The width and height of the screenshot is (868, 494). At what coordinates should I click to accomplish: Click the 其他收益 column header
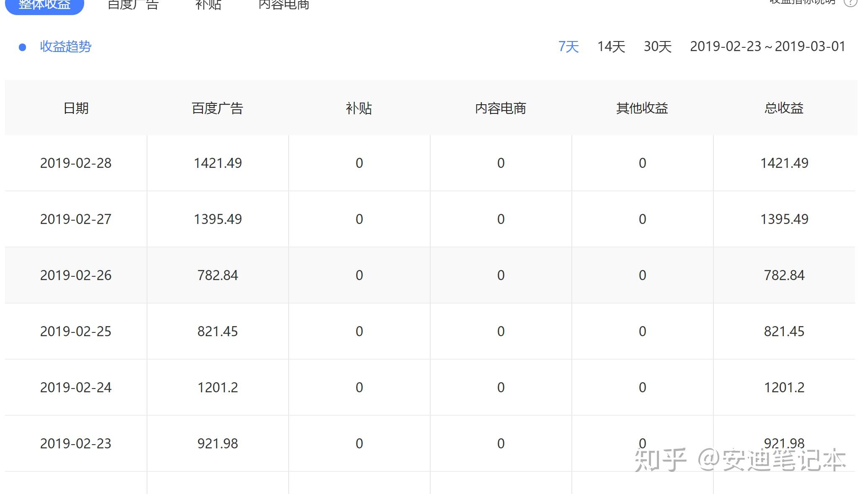642,108
